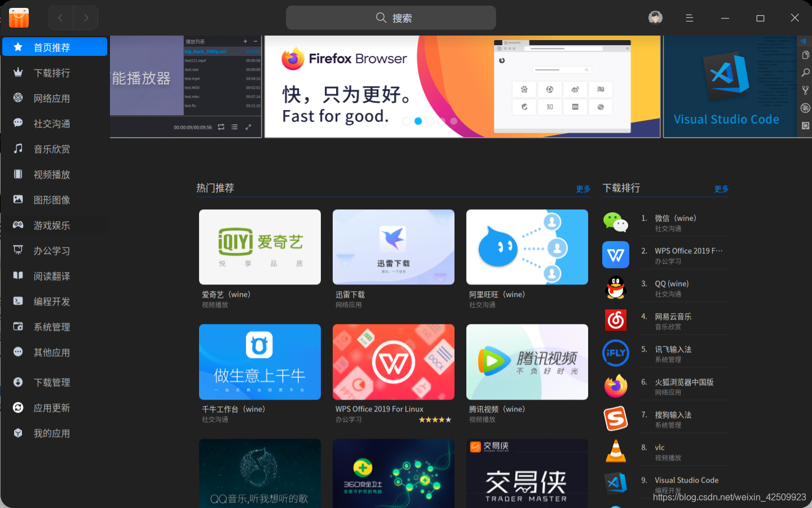The width and height of the screenshot is (812, 508).
Task: Open 图形图像 category
Action: tap(55, 200)
